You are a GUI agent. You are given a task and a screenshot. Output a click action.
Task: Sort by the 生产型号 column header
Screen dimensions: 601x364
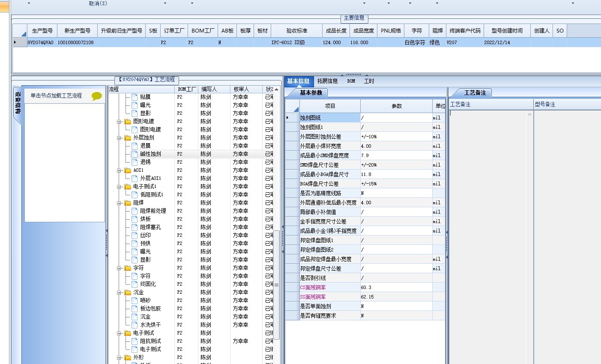coord(42,31)
